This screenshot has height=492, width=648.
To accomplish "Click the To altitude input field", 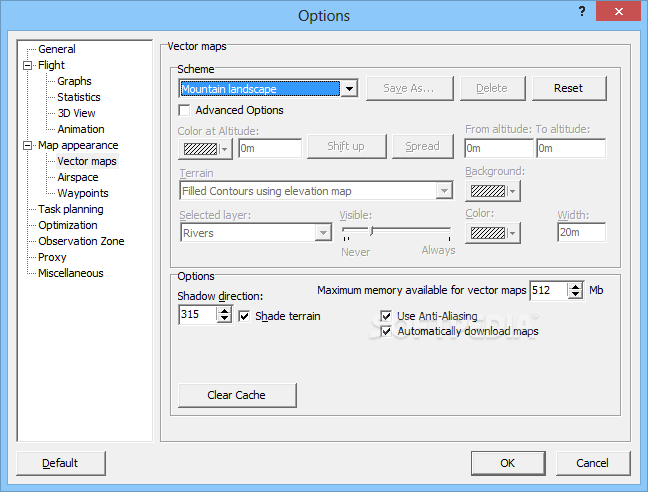I will point(571,148).
